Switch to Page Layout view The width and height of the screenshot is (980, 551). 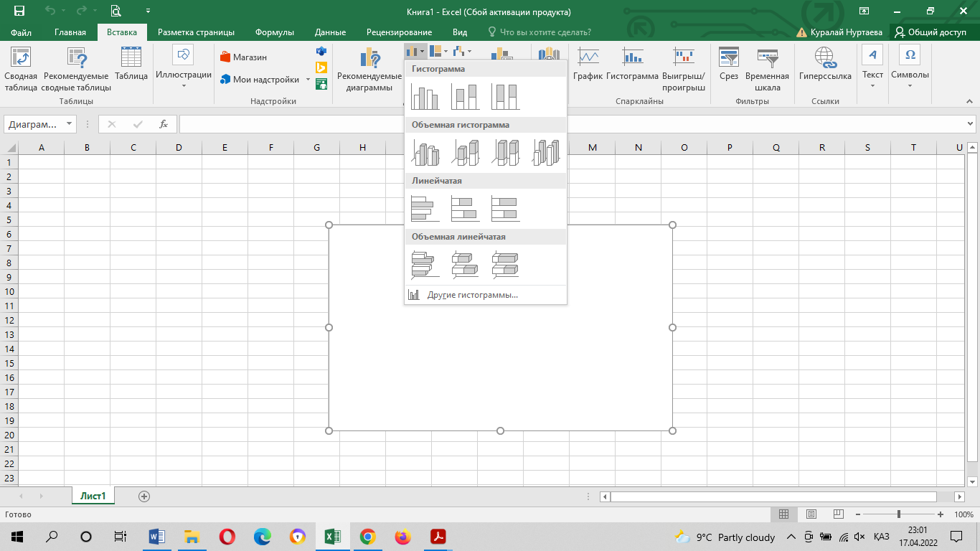[811, 514]
